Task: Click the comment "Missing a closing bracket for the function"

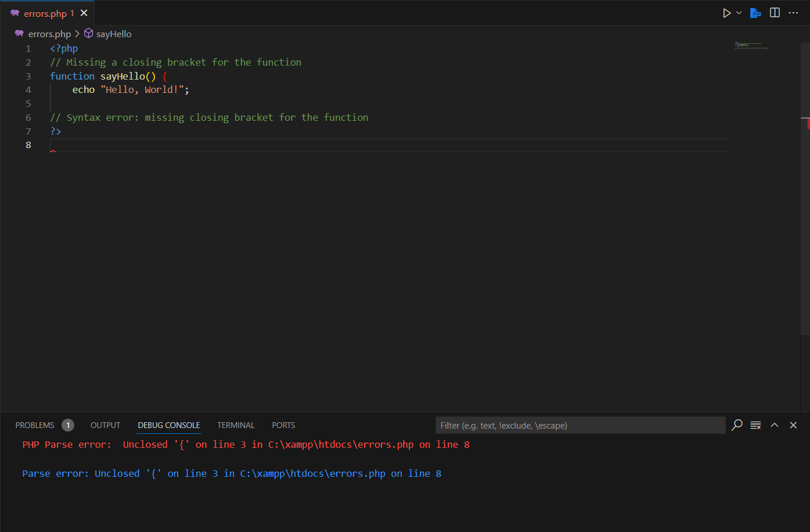Action: 176,62
